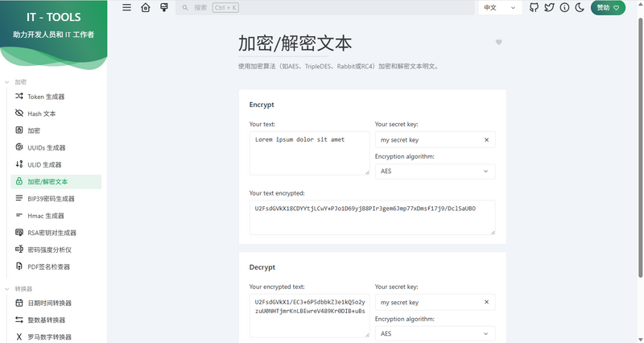Open the Twitter bird icon
Image resolution: width=644 pixels, height=343 pixels.
[549, 7]
